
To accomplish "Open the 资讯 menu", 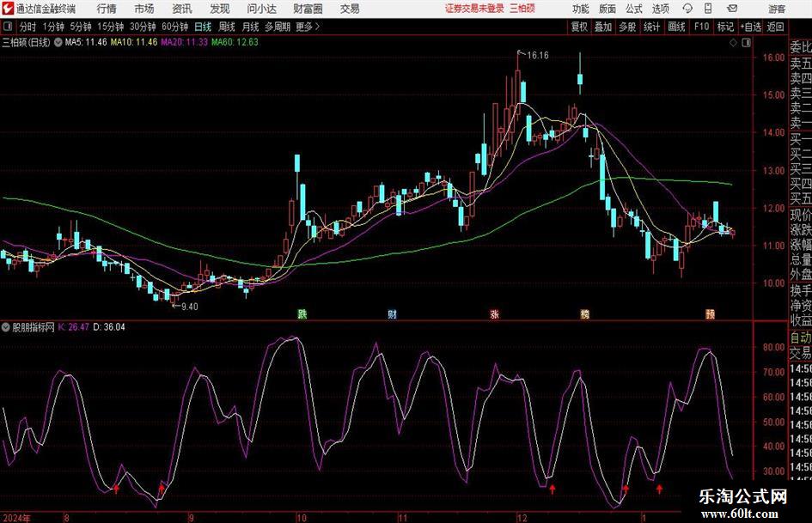I will click(x=182, y=9).
